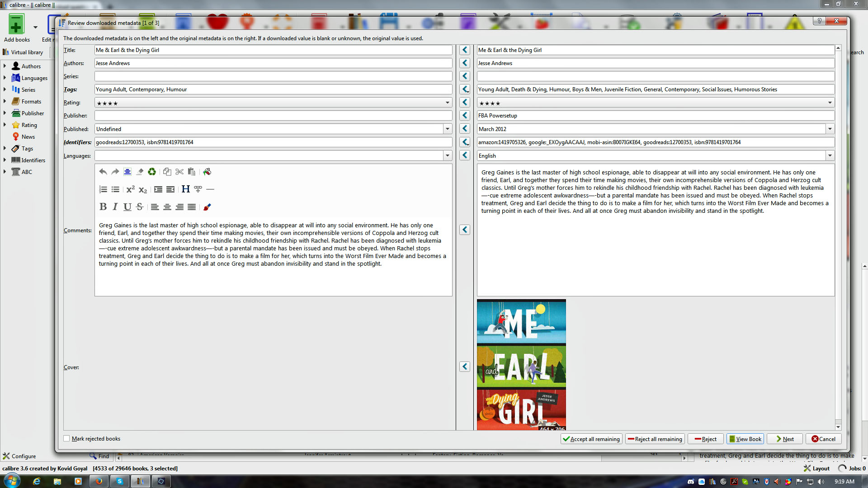The height and width of the screenshot is (488, 868).
Task: Check Mark rejected books
Action: tap(67, 438)
